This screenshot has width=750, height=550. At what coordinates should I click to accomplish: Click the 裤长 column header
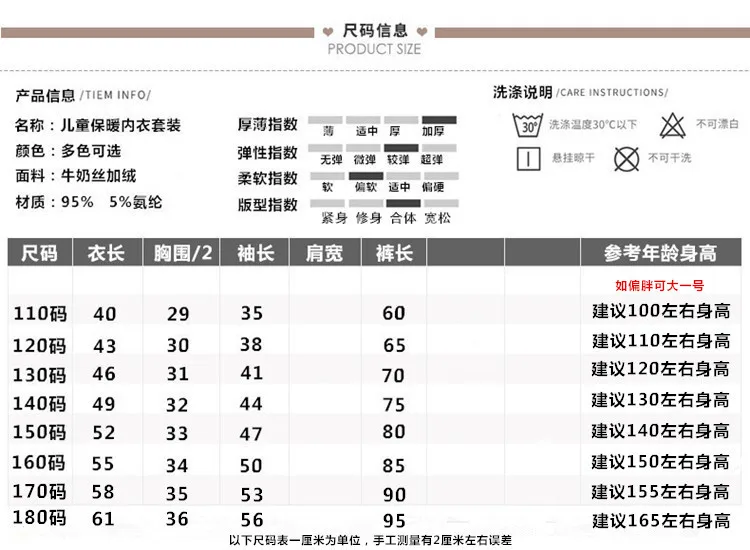(394, 252)
